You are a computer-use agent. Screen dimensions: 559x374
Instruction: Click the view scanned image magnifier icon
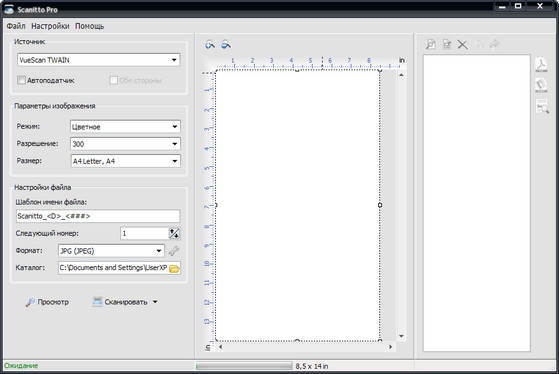tap(431, 44)
